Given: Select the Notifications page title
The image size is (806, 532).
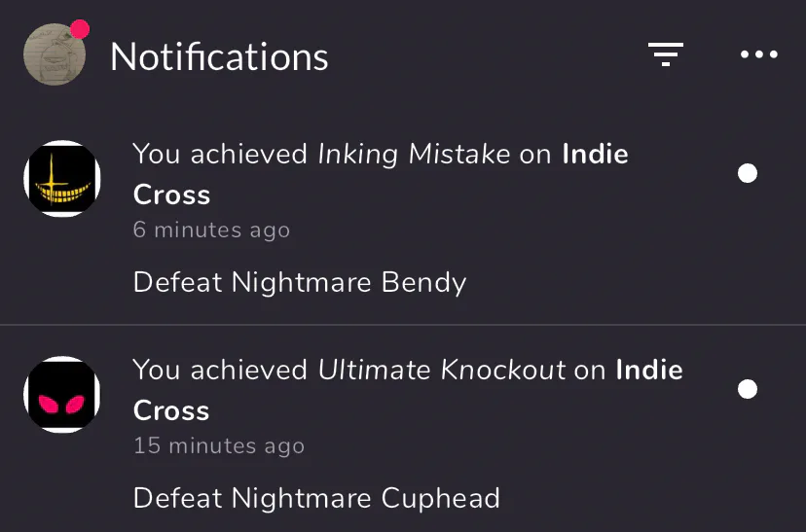Looking at the screenshot, I should (x=219, y=56).
